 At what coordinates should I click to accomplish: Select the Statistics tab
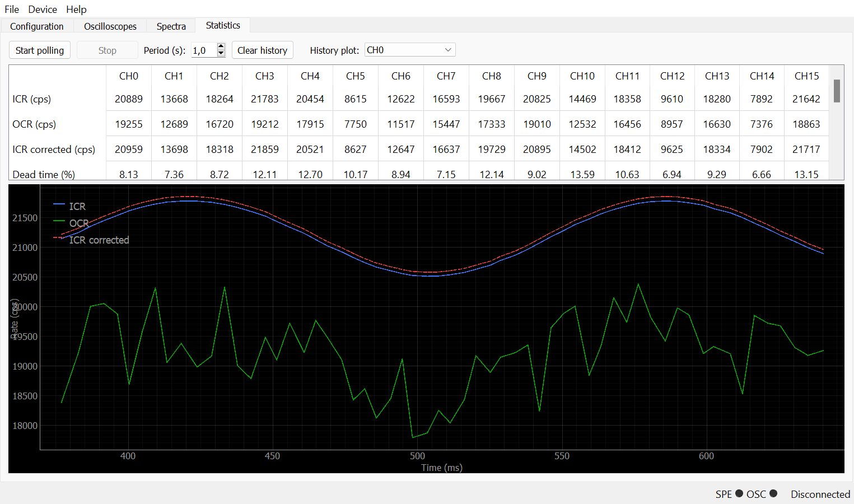[x=223, y=25]
